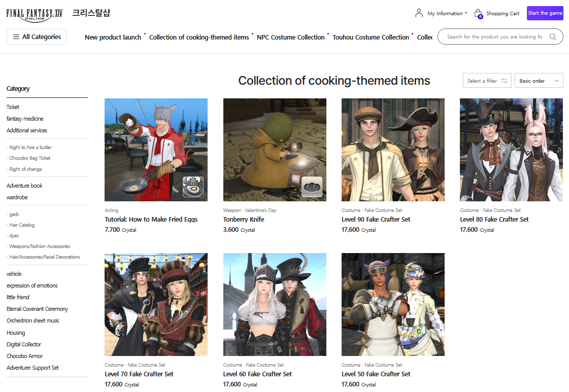Click the Start the game button
The width and height of the screenshot is (569, 392).
point(545,13)
